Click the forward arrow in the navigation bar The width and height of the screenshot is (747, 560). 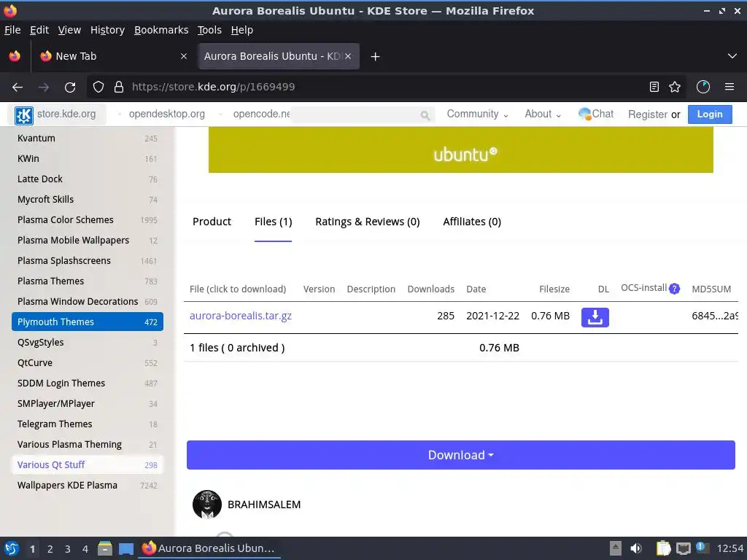[x=44, y=87]
